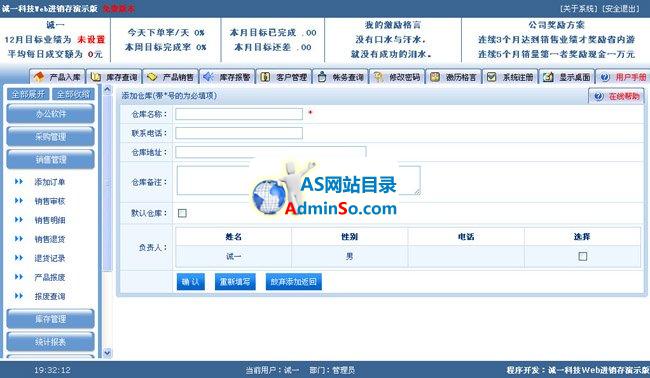Tick the 选择 checkbox in the 诚一 row

pos(582,256)
